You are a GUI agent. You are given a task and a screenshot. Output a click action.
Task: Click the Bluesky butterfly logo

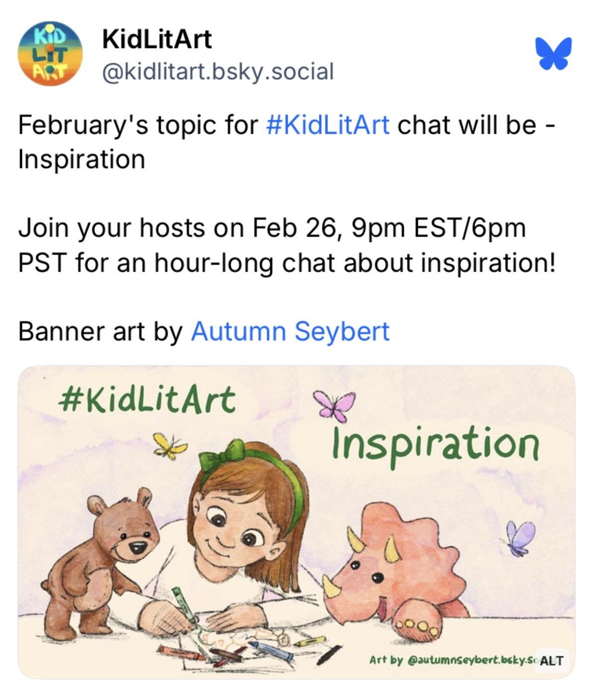(x=553, y=54)
